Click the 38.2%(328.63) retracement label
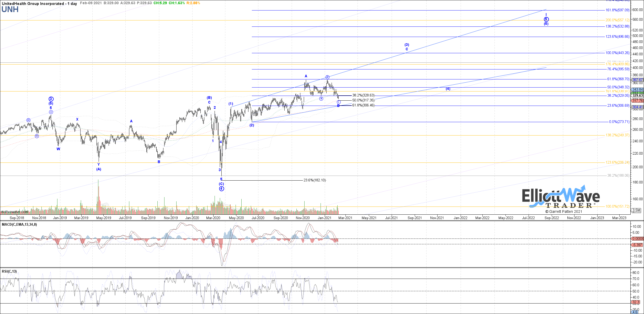This screenshot has height=314, width=644. tap(363, 95)
